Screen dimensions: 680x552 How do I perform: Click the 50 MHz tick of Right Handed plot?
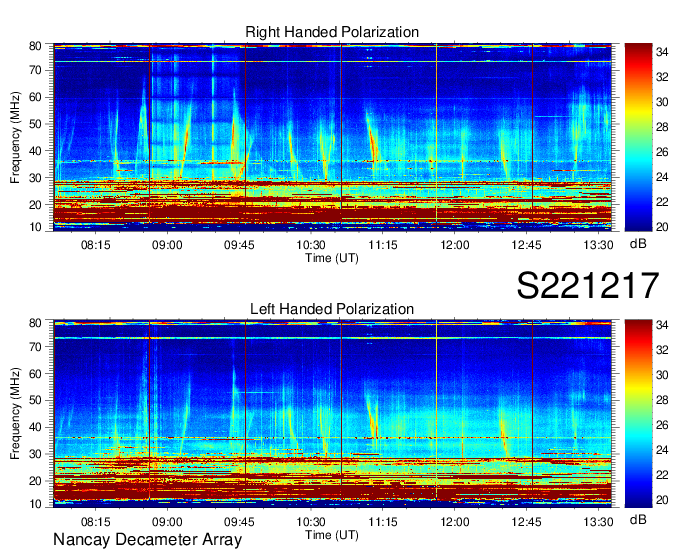pos(35,124)
